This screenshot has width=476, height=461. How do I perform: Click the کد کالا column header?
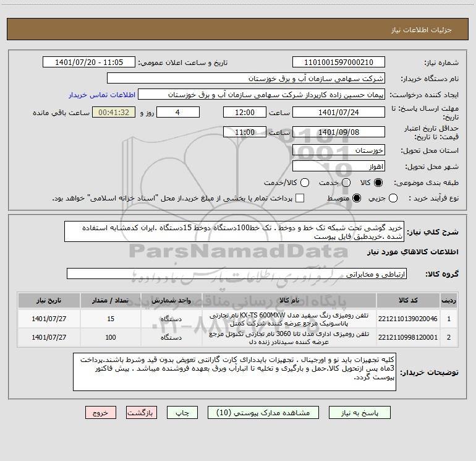click(x=408, y=300)
